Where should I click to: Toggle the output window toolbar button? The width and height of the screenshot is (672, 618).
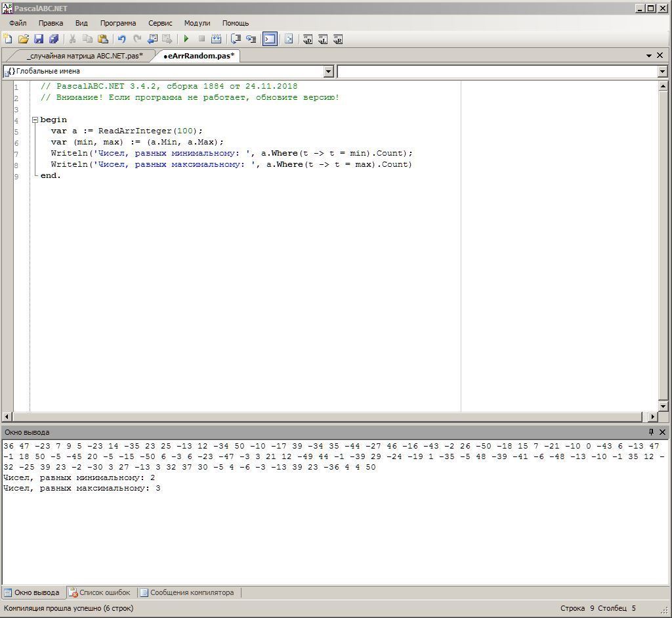click(x=270, y=39)
